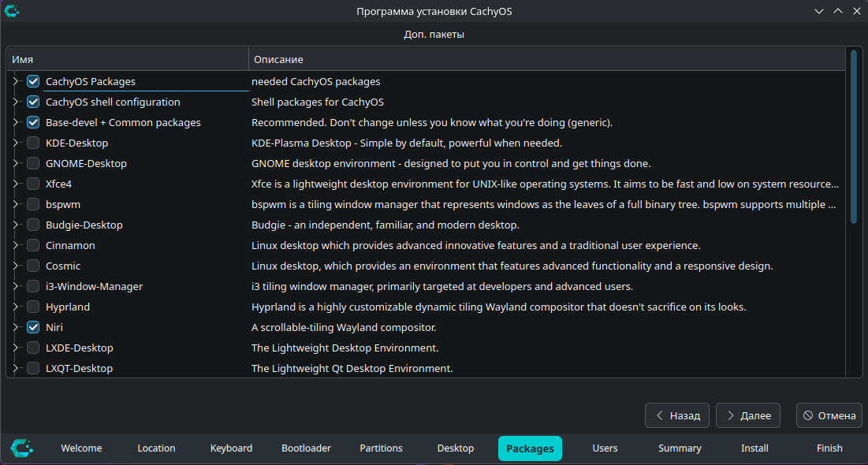Viewport: 868px width, 465px height.
Task: Check the LXDE-Desktop checkbox
Action: click(33, 348)
